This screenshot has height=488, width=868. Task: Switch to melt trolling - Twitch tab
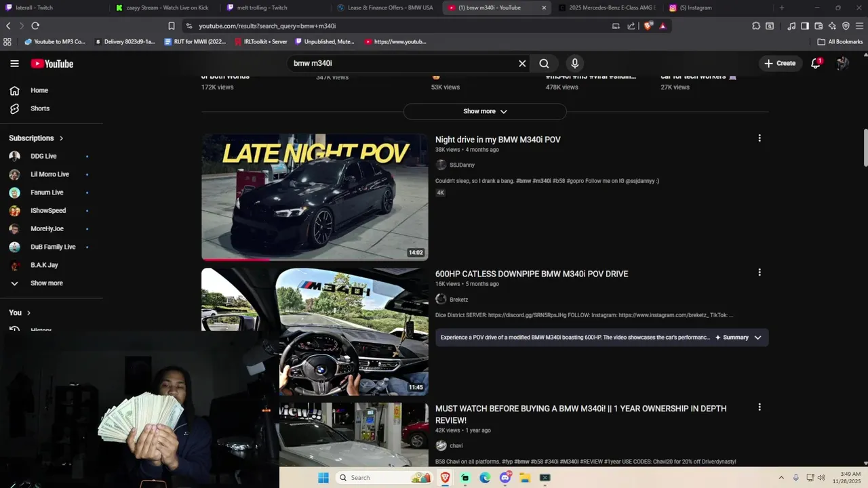point(274,7)
